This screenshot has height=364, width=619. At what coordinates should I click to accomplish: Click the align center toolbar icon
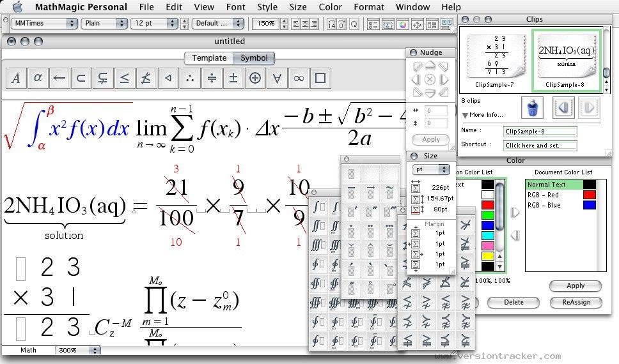point(305,24)
